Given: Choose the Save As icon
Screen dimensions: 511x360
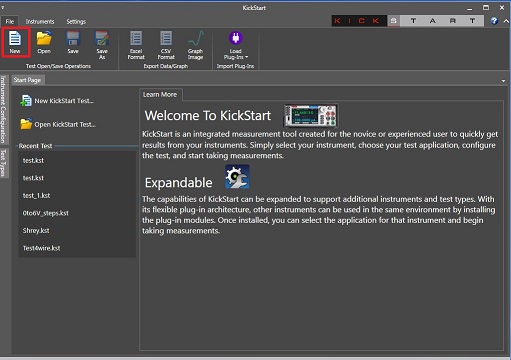Looking at the screenshot, I should [102, 45].
